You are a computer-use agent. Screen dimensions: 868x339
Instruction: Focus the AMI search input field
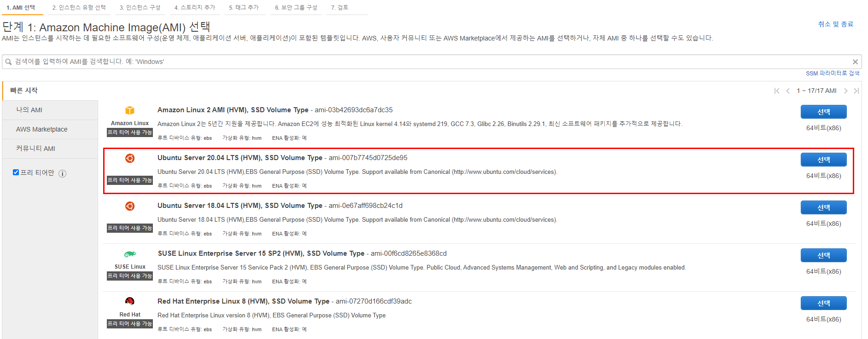[x=431, y=62]
